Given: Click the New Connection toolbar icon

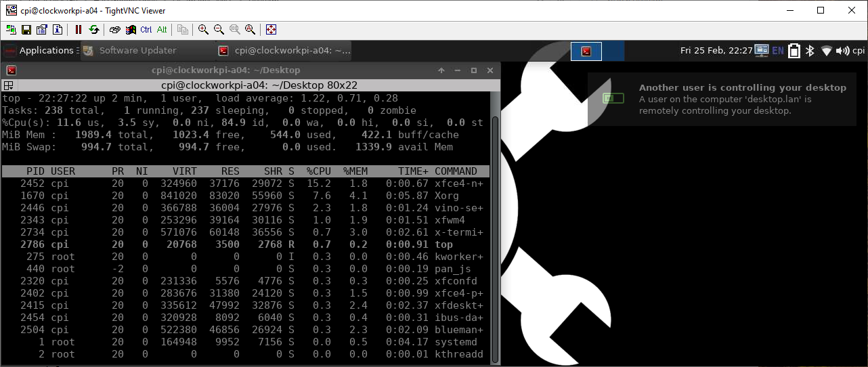Looking at the screenshot, I should (11, 30).
